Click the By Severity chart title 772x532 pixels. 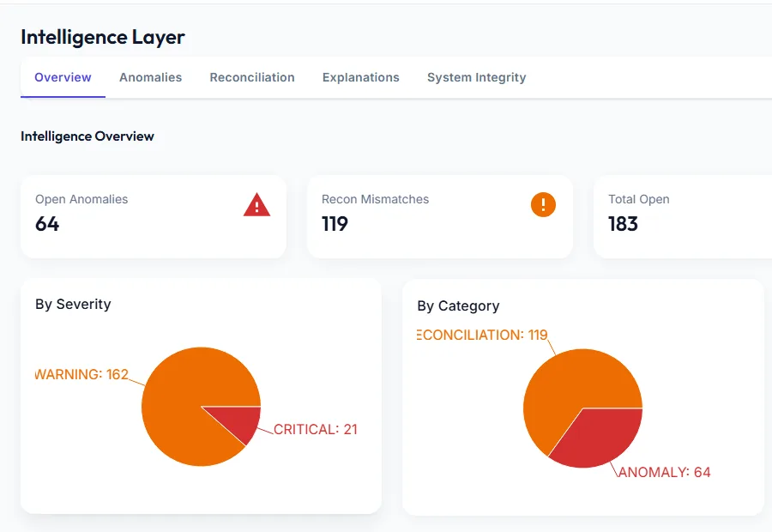pyautogui.click(x=74, y=305)
